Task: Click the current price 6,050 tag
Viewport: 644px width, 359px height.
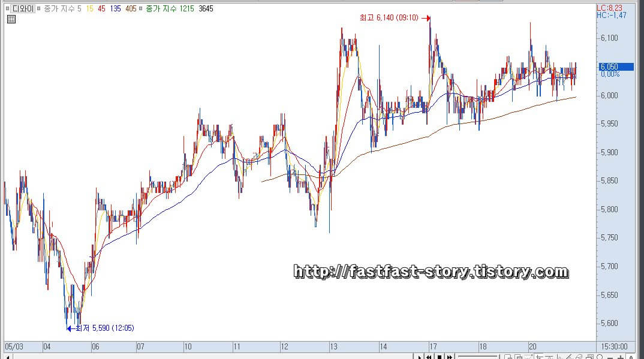Action: coord(616,67)
